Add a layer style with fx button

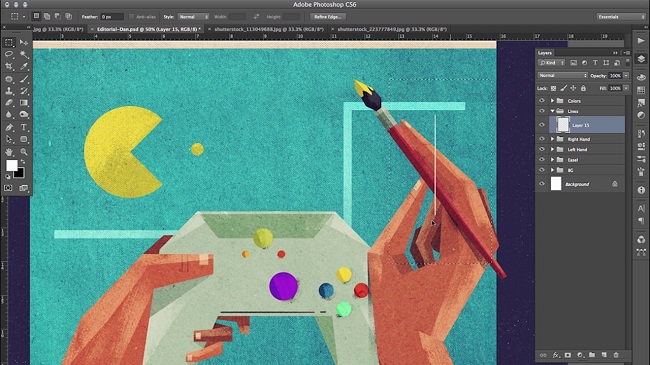coord(555,355)
